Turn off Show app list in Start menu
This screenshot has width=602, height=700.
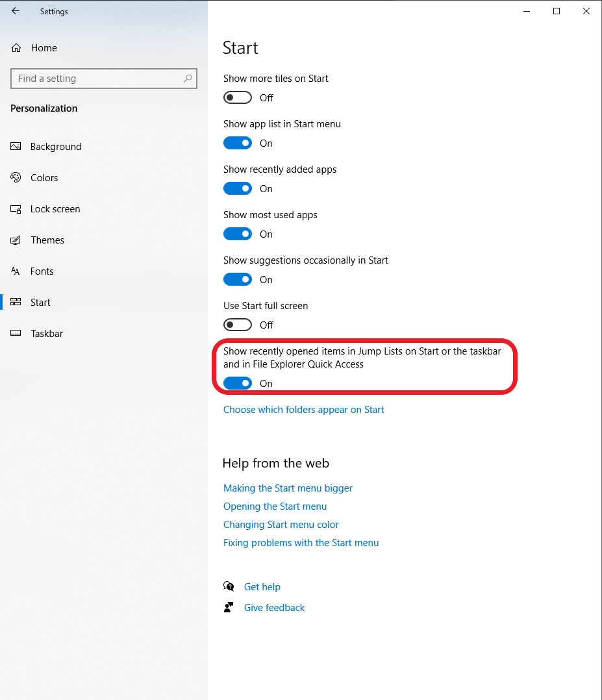238,143
